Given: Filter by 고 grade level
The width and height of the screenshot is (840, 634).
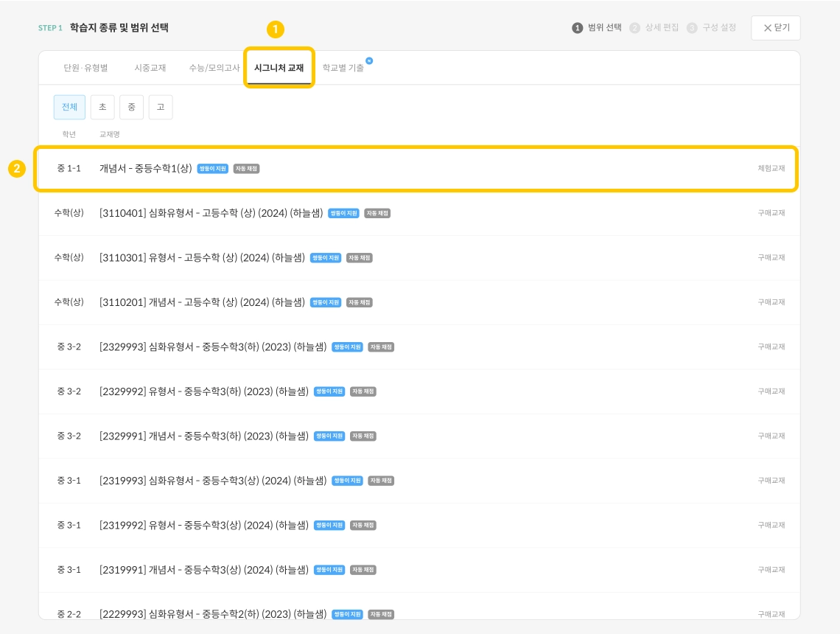Looking at the screenshot, I should coord(160,107).
